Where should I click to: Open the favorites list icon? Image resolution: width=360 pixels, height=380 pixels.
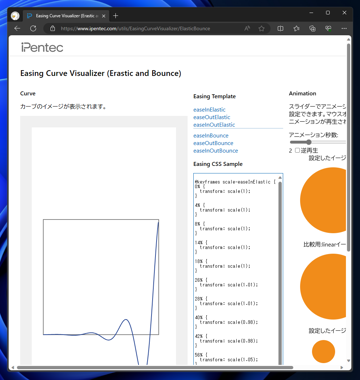[x=296, y=29]
